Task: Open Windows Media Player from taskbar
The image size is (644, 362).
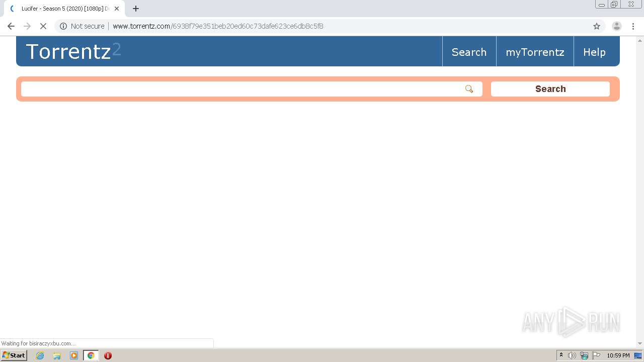Action: click(x=74, y=355)
